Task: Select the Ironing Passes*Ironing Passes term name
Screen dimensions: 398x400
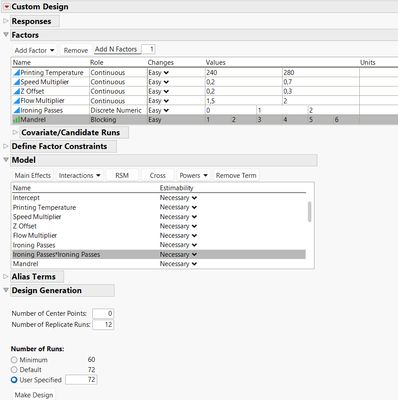Action: [x=56, y=254]
